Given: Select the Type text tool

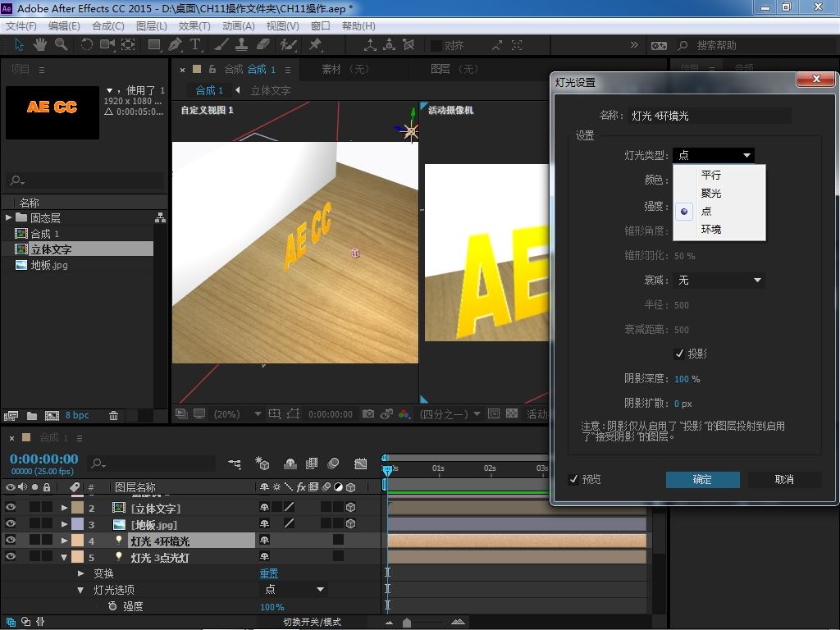Looking at the screenshot, I should pos(195,45).
